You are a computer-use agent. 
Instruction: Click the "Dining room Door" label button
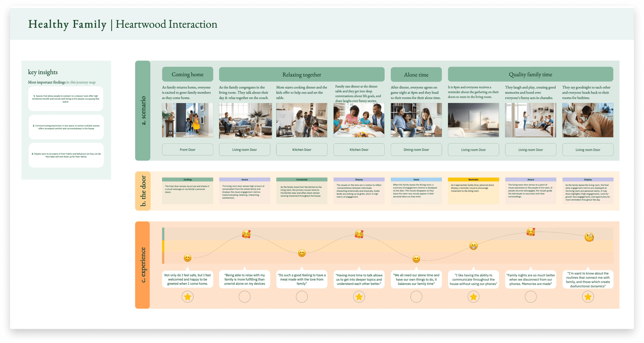(416, 150)
